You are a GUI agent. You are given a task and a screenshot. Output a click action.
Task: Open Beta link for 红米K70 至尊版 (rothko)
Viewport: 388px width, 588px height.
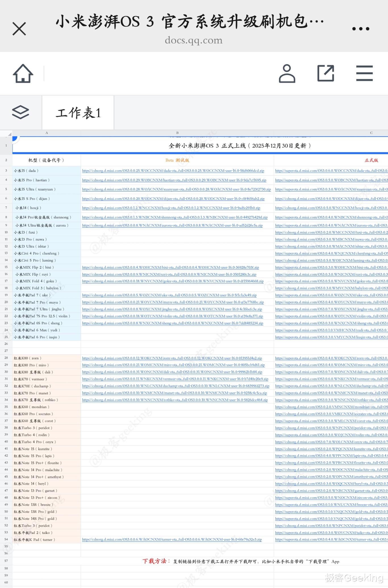175,400
